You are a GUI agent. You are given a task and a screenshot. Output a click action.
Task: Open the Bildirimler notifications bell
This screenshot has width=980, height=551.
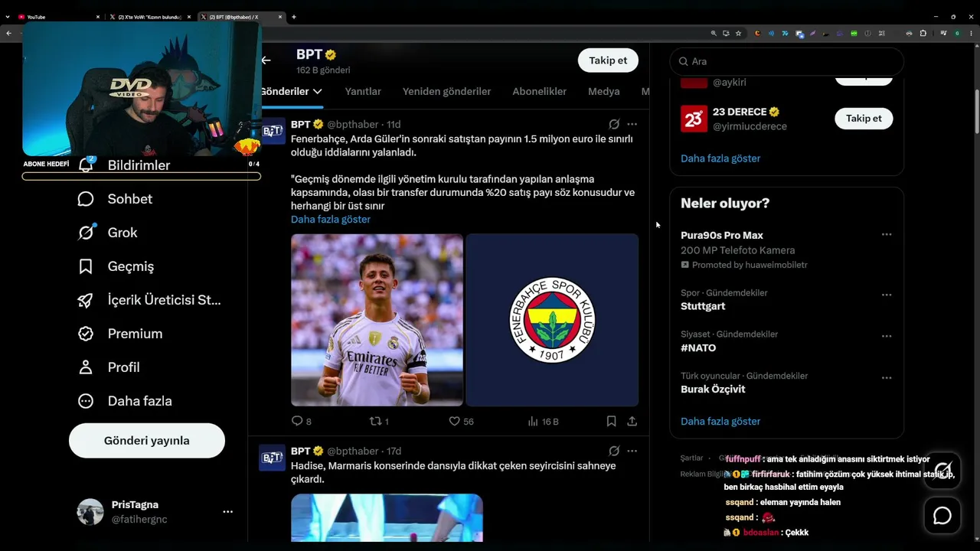(x=86, y=165)
